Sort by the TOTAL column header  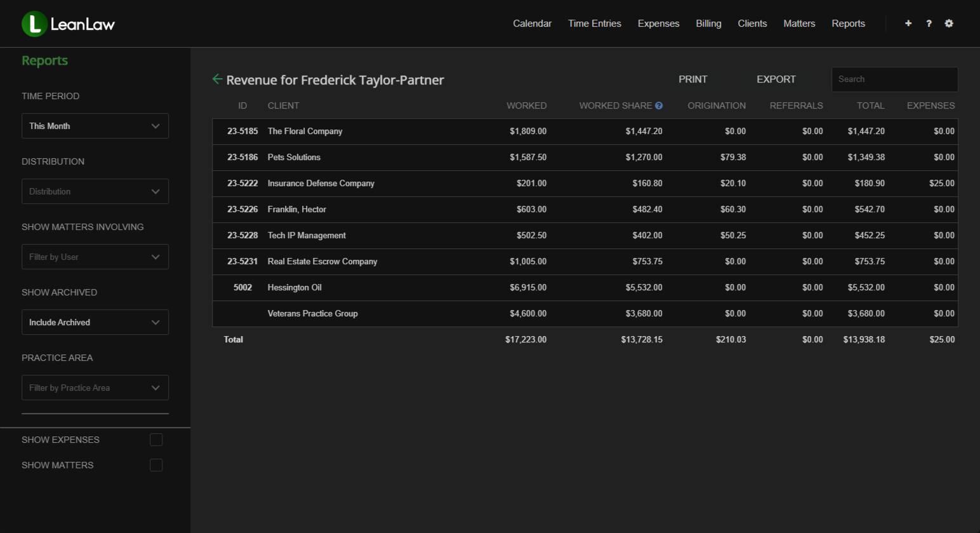click(x=870, y=105)
